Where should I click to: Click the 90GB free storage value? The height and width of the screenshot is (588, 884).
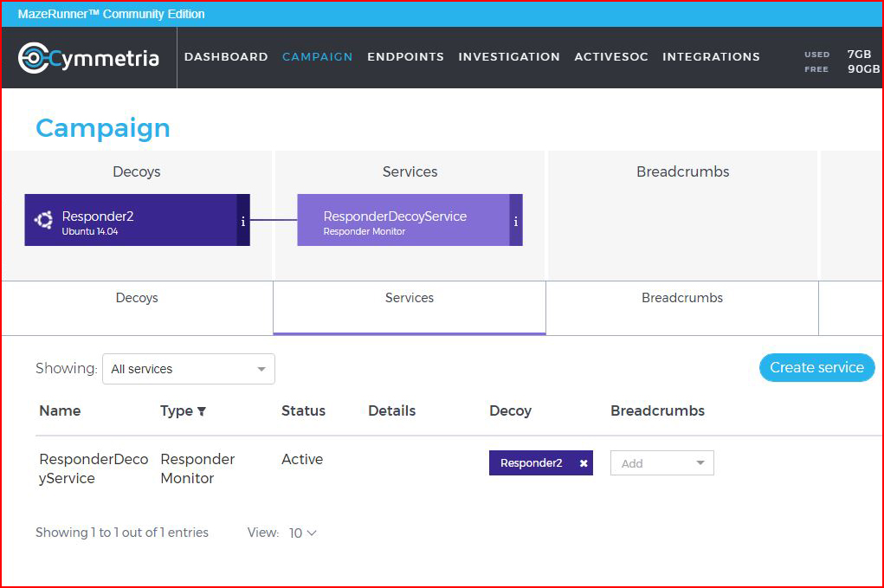[864, 68]
